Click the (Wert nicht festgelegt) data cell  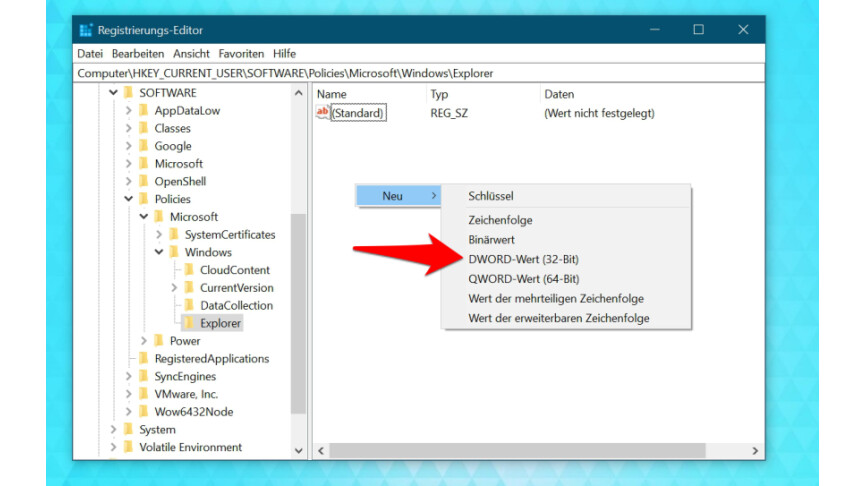click(x=600, y=113)
